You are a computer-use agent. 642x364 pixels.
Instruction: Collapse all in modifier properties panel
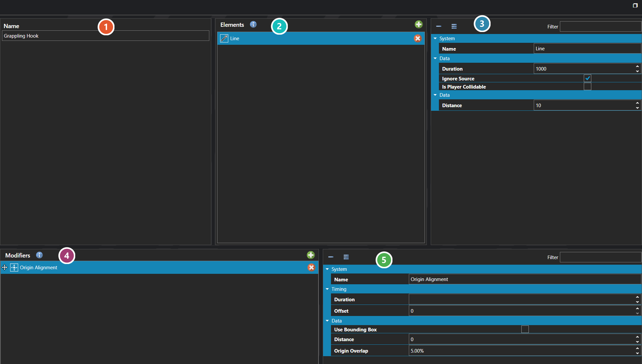[x=331, y=257]
